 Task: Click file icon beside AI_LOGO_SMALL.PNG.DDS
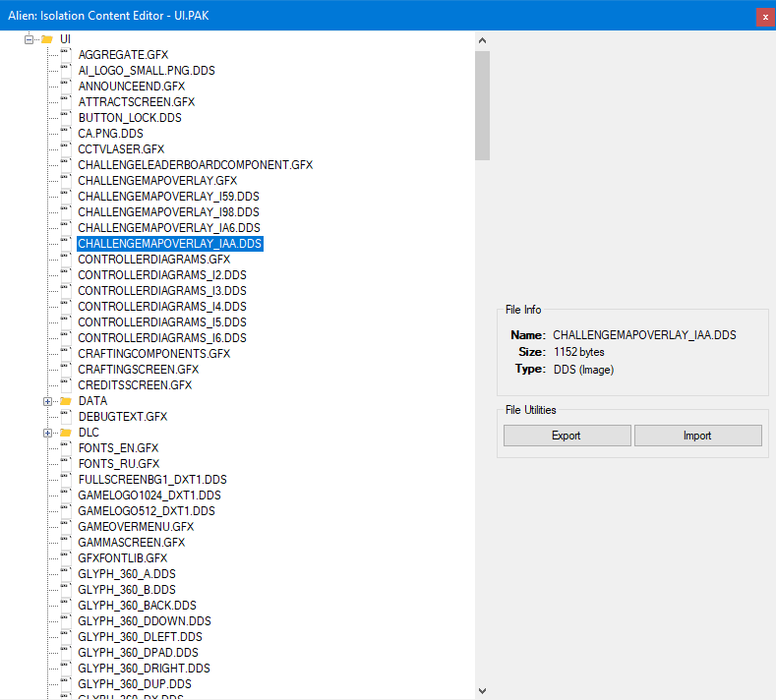point(66,70)
